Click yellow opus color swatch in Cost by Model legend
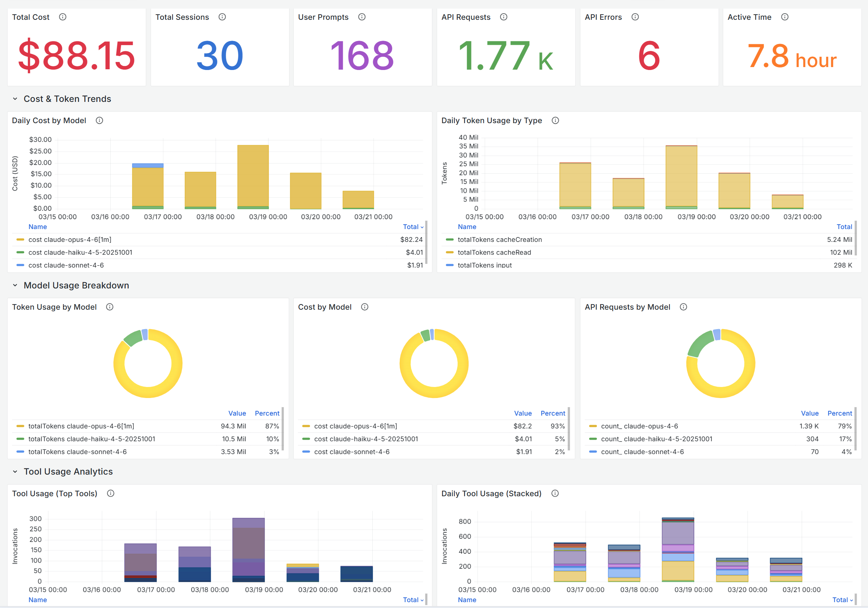The width and height of the screenshot is (868, 608). (x=306, y=426)
